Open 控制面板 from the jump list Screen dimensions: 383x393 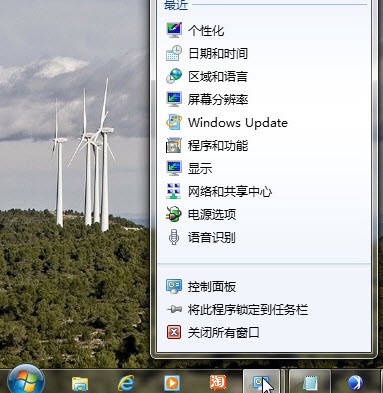264,287
